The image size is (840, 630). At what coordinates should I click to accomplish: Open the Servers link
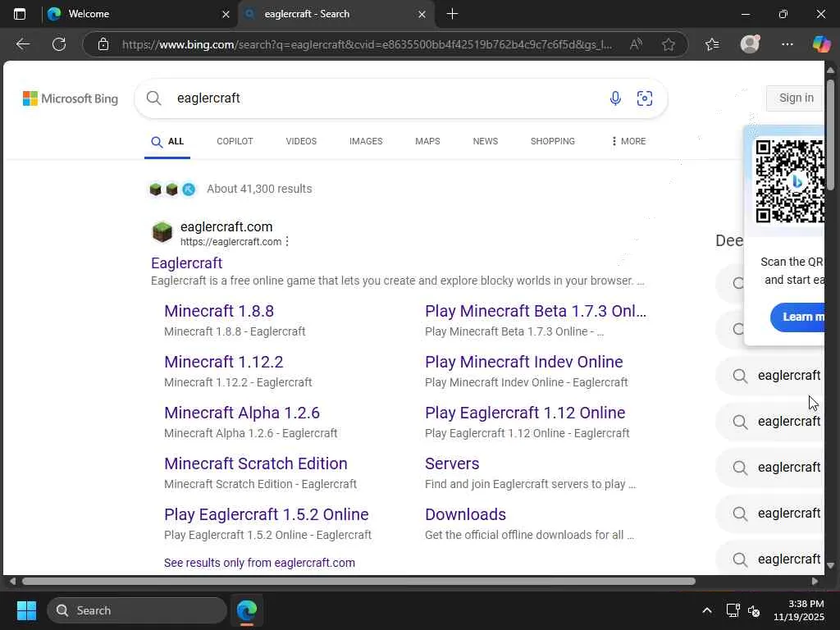click(x=452, y=464)
